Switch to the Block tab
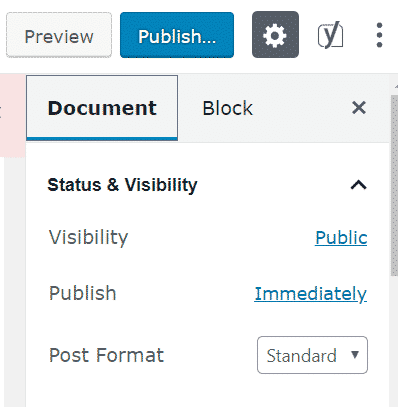398x407 pixels. 228,108
